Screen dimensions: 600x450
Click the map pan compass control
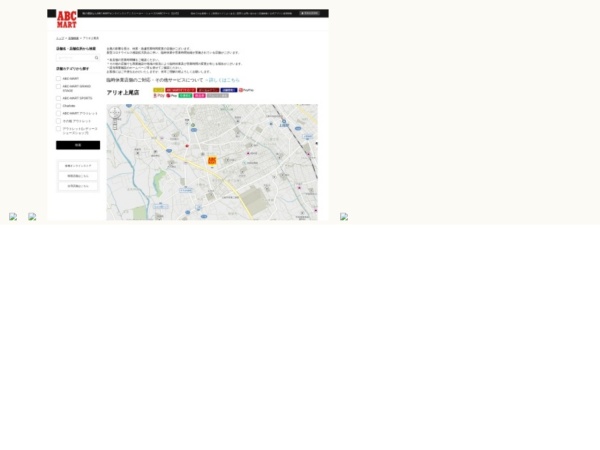116,113
